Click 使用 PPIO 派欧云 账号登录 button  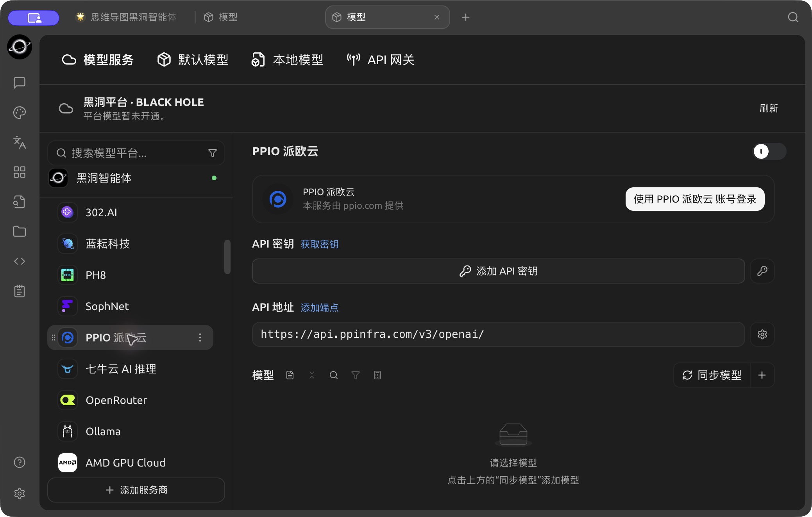click(x=695, y=199)
